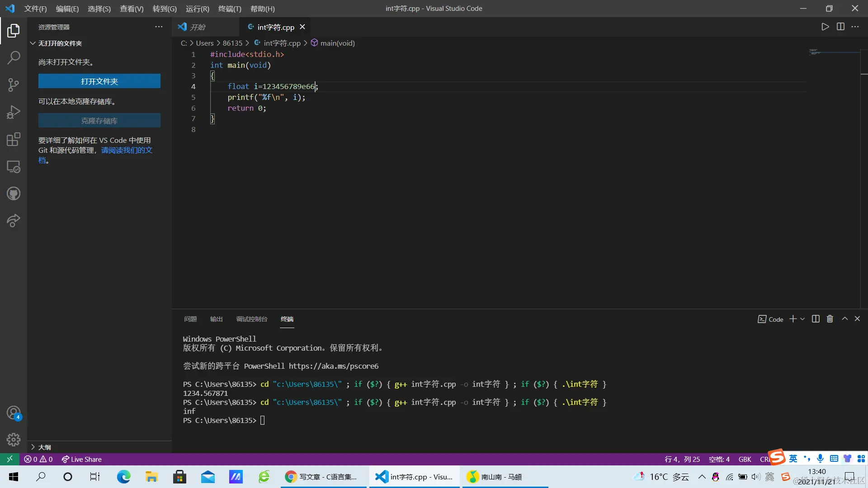Open Remote Explorer icon in activity bar
The height and width of the screenshot is (488, 868).
pos(14,167)
